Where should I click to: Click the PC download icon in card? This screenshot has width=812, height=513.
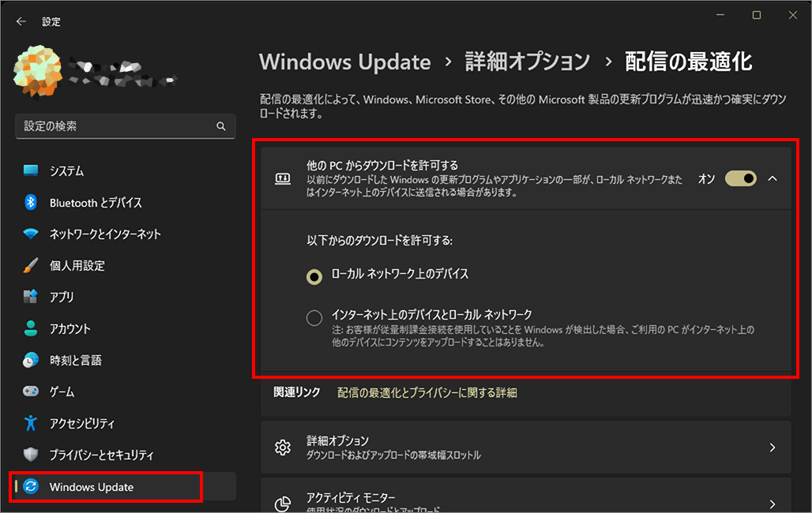[283, 178]
